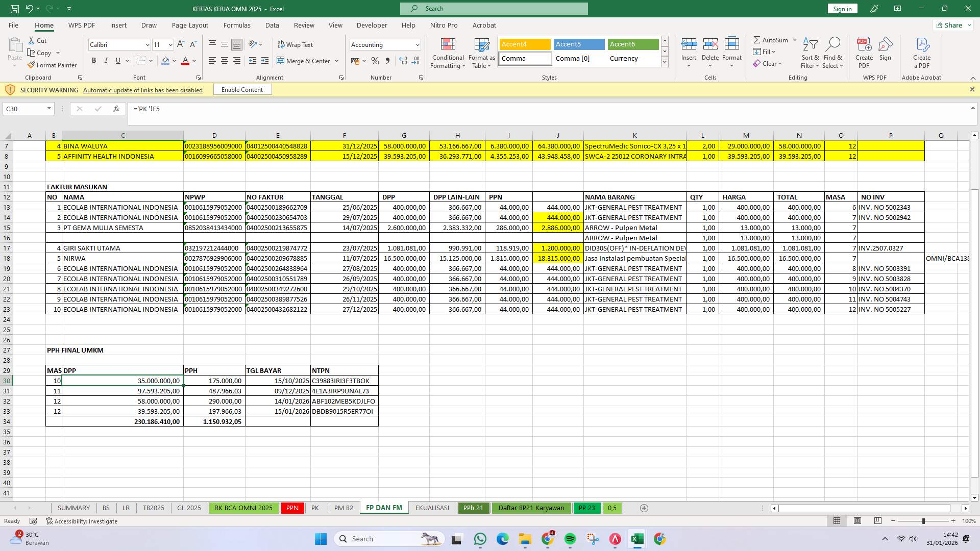
Task: Select the Comma Style icon
Action: click(388, 61)
